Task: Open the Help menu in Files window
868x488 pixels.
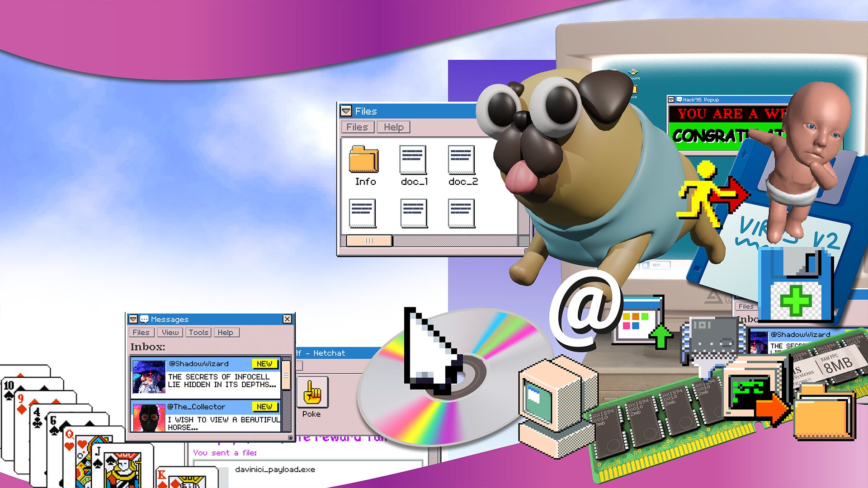Action: pyautogui.click(x=394, y=127)
